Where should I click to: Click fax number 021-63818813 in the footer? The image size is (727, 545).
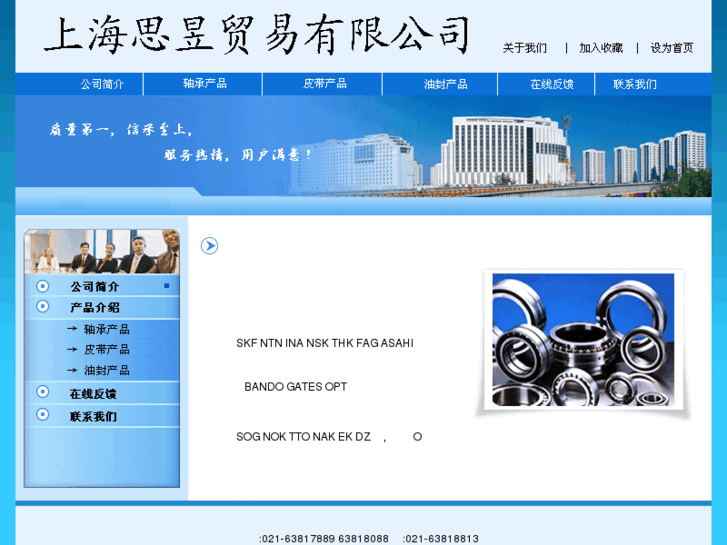(x=440, y=539)
